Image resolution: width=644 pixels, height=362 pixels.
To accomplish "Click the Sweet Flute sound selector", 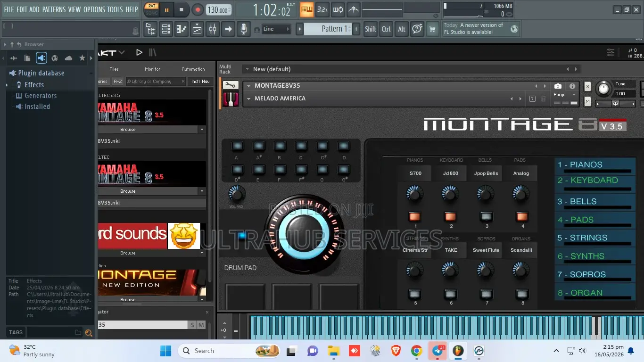I will pyautogui.click(x=486, y=250).
